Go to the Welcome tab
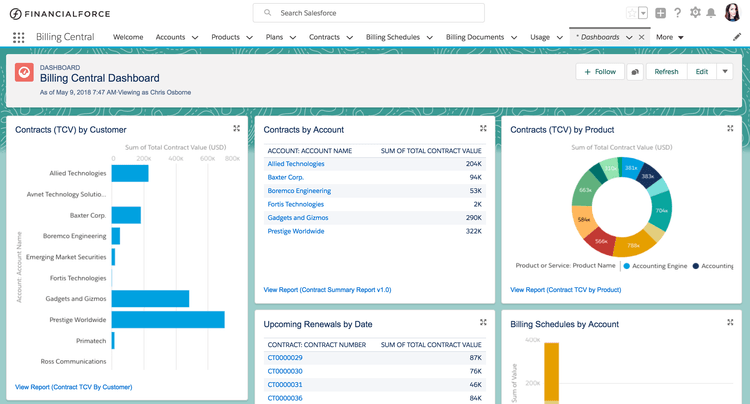This screenshot has width=750, height=404. [128, 37]
